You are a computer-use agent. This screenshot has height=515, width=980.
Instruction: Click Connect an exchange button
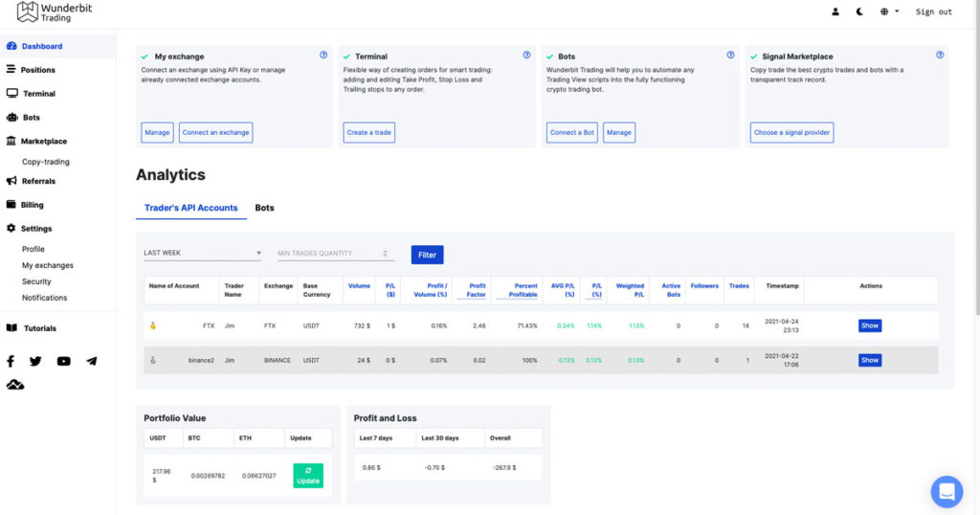(x=215, y=132)
